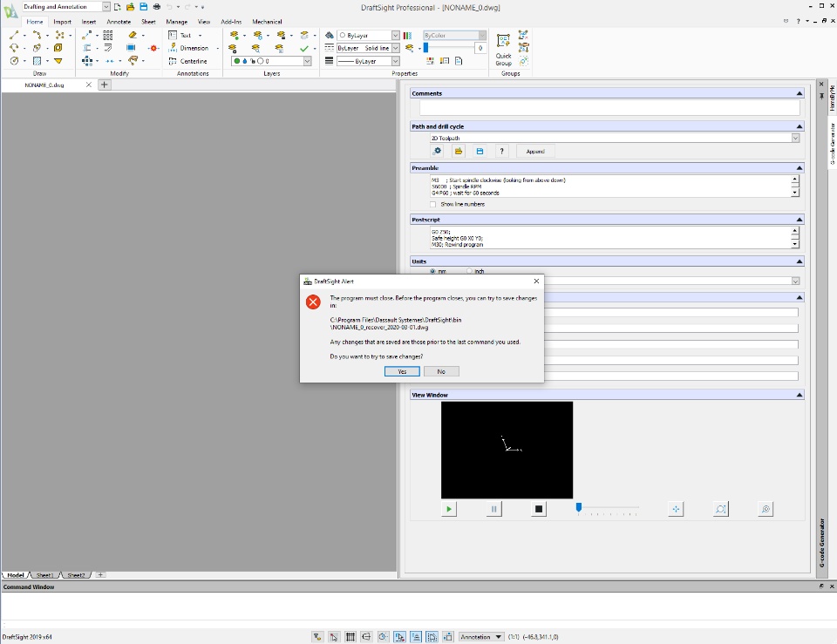Open the layer selection dropdown
Screen dimensions: 837x644
click(x=307, y=61)
